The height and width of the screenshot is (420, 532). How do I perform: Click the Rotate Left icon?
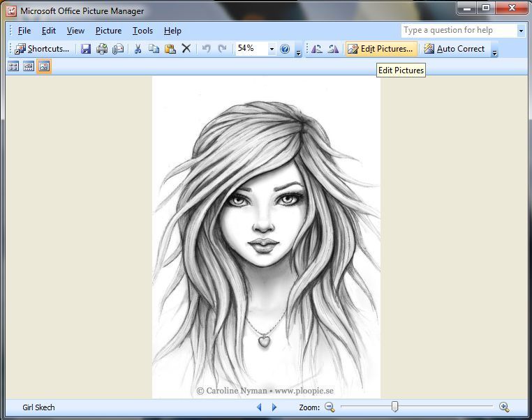(x=316, y=49)
